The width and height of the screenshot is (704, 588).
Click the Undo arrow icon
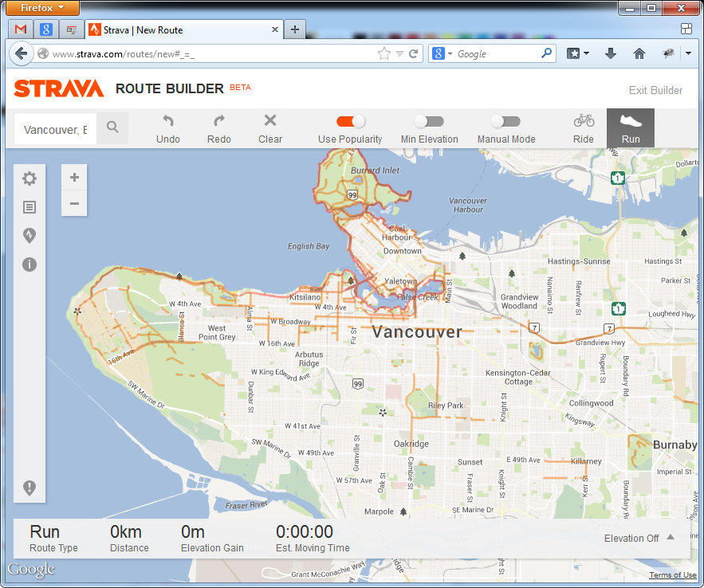168,121
